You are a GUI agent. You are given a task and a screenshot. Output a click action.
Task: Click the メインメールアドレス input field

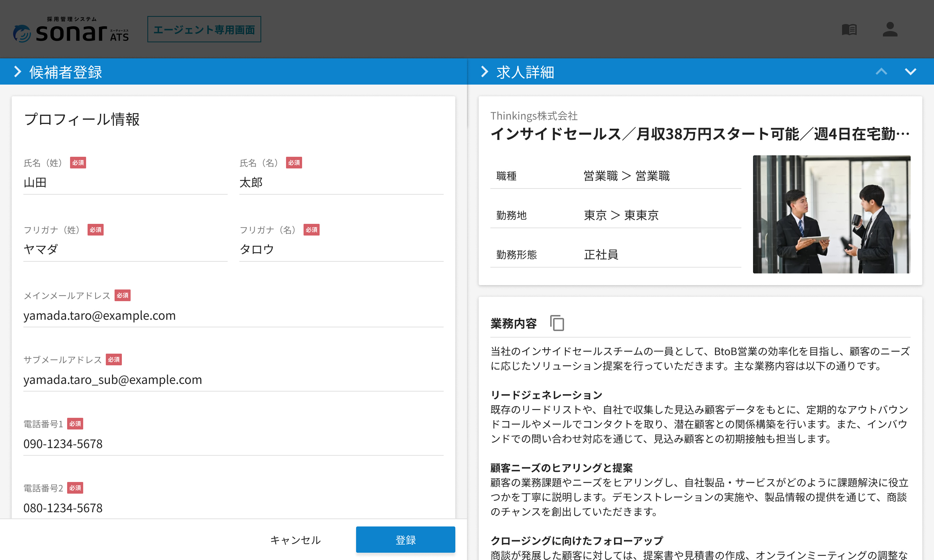click(x=233, y=315)
